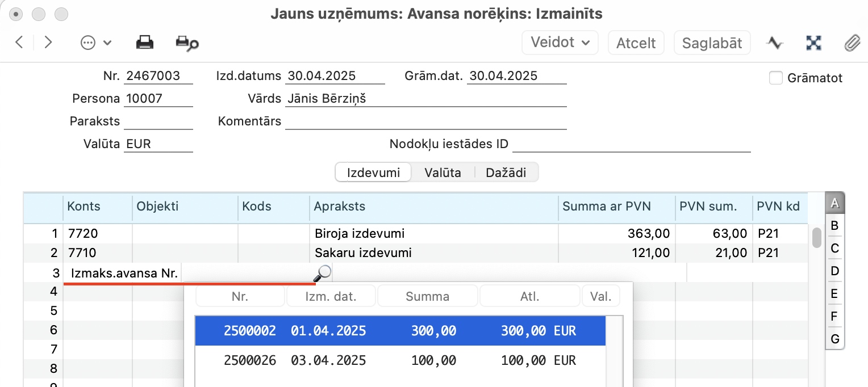Expand the Veidot dropdown

point(560,43)
